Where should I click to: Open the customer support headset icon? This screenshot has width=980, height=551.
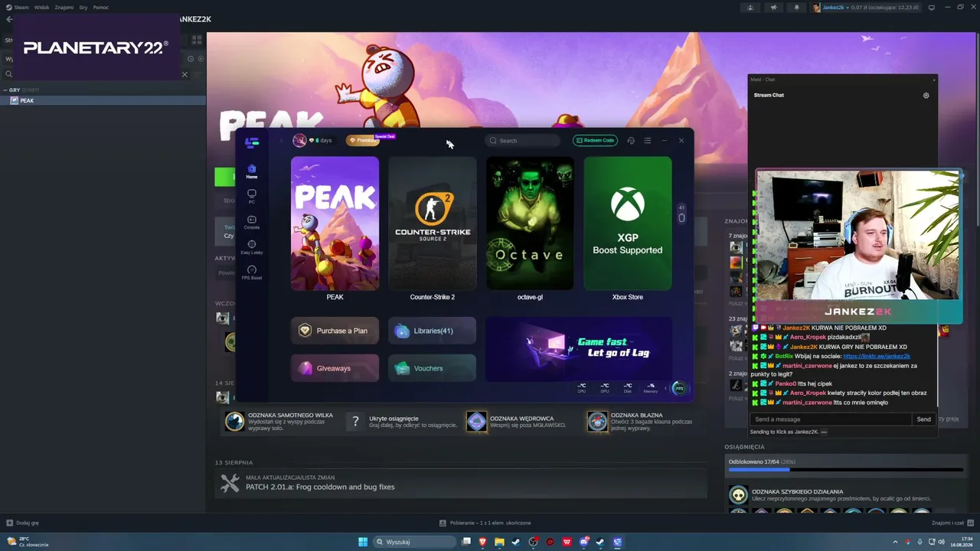pos(631,141)
